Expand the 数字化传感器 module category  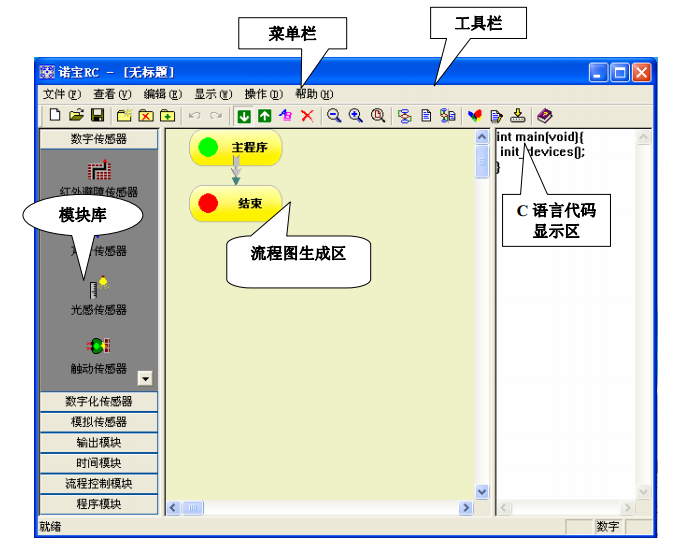point(98,401)
